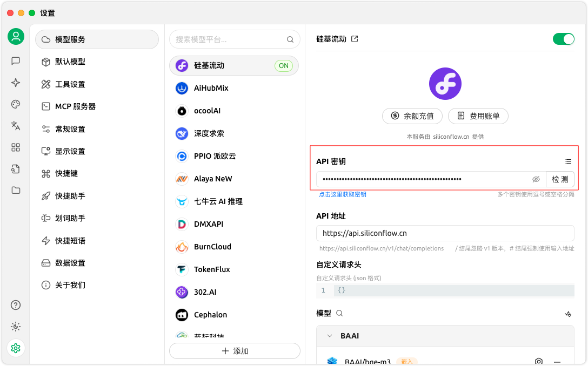Open 快捷键 settings menu

(97, 173)
